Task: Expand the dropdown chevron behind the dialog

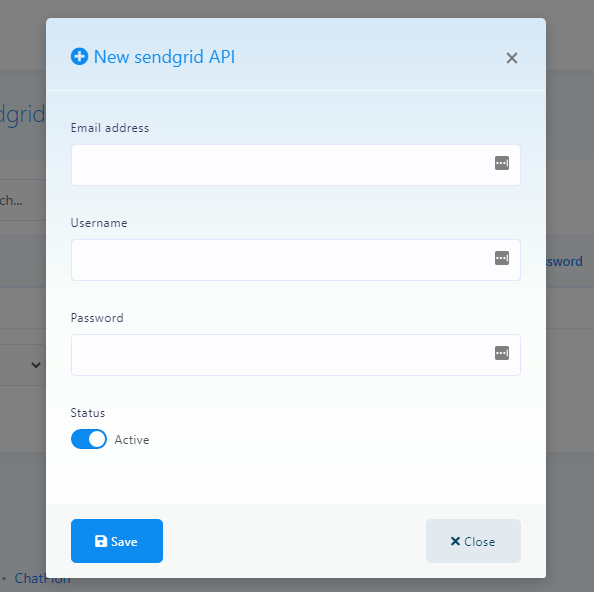Action: pyautogui.click(x=36, y=365)
